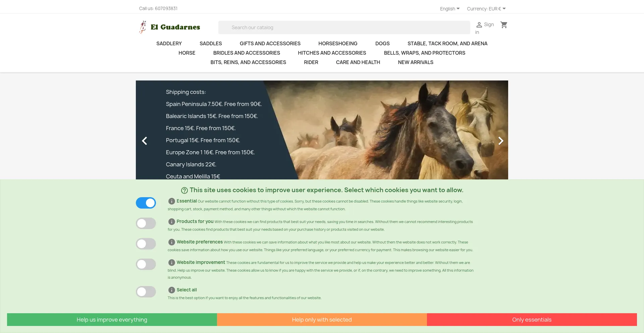Click info icon beside Website improvement
Screen dimensions: 644x333
[x=171, y=263]
